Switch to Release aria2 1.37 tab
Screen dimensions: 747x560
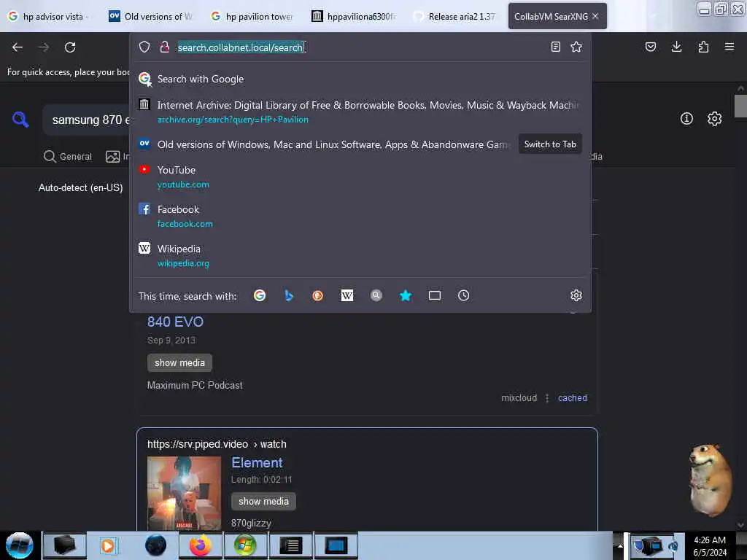pos(456,16)
